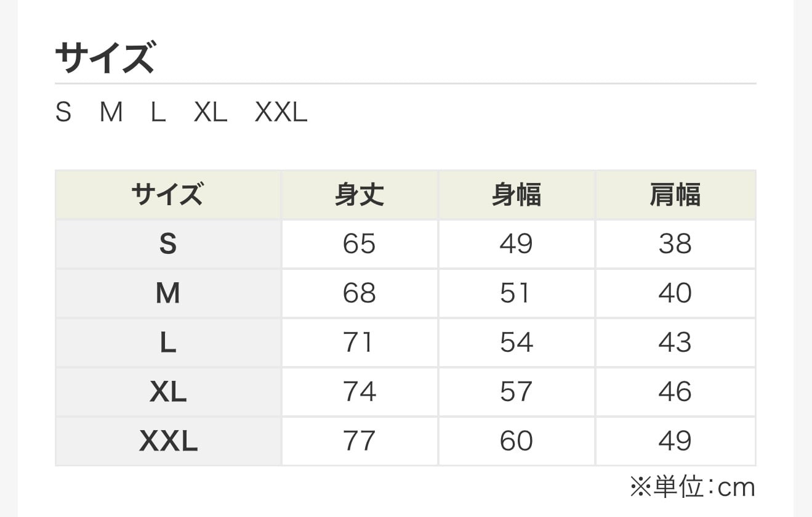
Task: Click the 肩幅 value 43 for size L
Action: (675, 343)
